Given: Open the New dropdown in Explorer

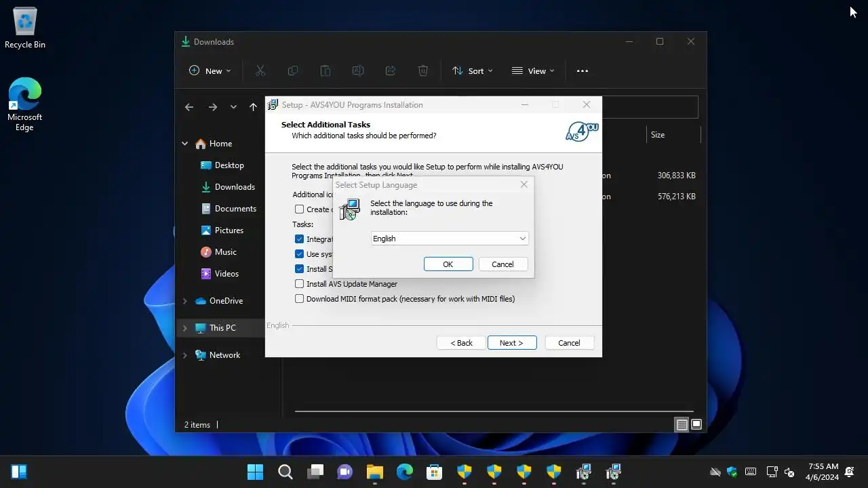Looking at the screenshot, I should click(x=210, y=70).
